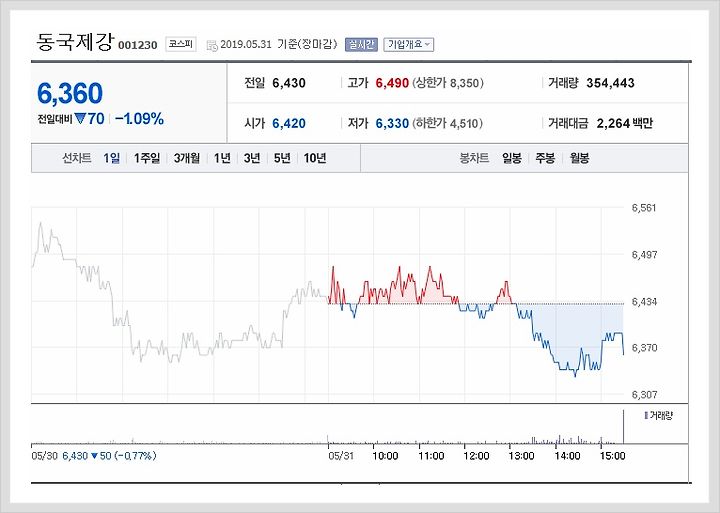
Task: Click the 6,370 y-axis label
Action: click(x=644, y=348)
